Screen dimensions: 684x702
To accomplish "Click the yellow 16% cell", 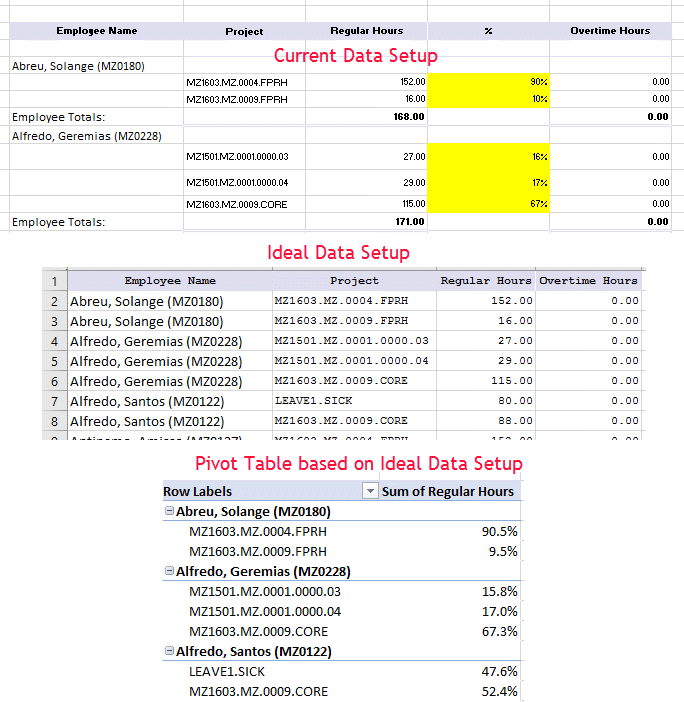I will pos(488,157).
